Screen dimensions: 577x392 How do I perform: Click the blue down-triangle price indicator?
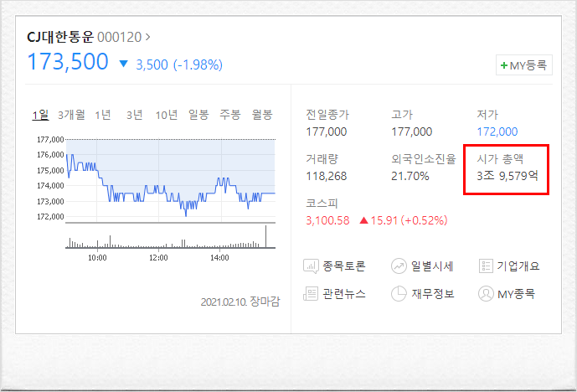pyautogui.click(x=124, y=64)
